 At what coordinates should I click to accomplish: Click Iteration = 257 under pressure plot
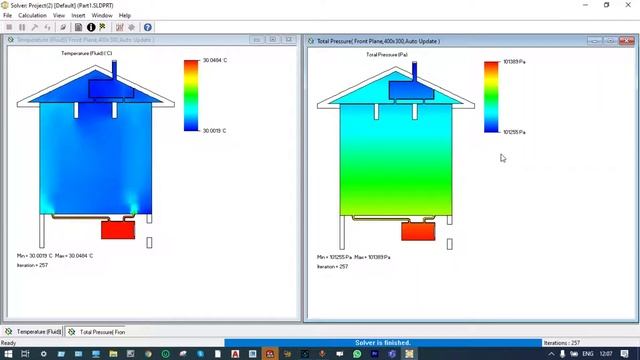(x=333, y=267)
